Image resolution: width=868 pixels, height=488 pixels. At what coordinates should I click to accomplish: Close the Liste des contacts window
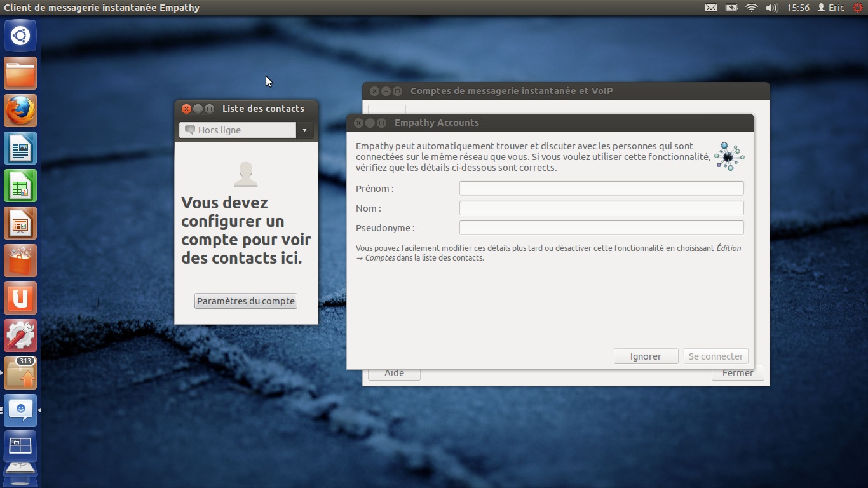(x=187, y=109)
